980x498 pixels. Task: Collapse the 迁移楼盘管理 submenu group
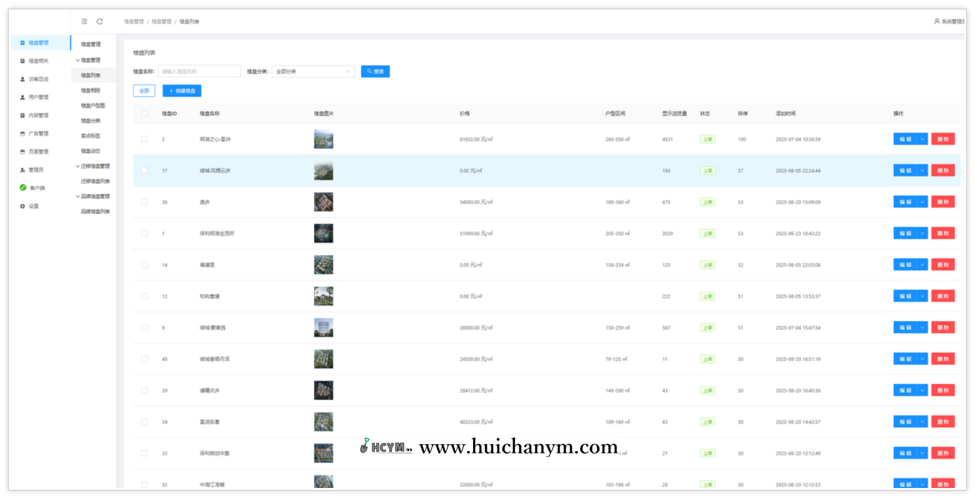(x=78, y=166)
